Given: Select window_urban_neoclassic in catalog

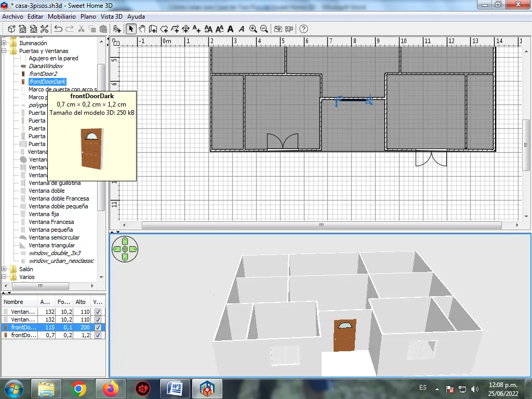Looking at the screenshot, I should click(x=61, y=261).
